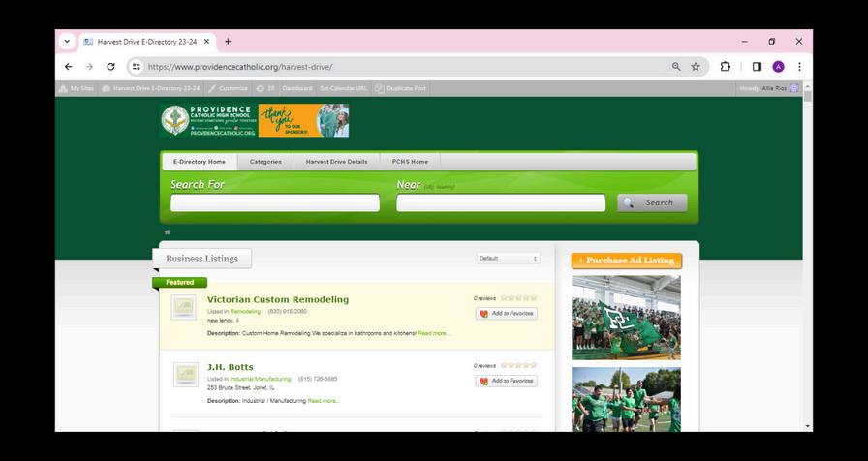This screenshot has width=868, height=461.
Task: Open a new browser tab
Action: click(x=228, y=42)
